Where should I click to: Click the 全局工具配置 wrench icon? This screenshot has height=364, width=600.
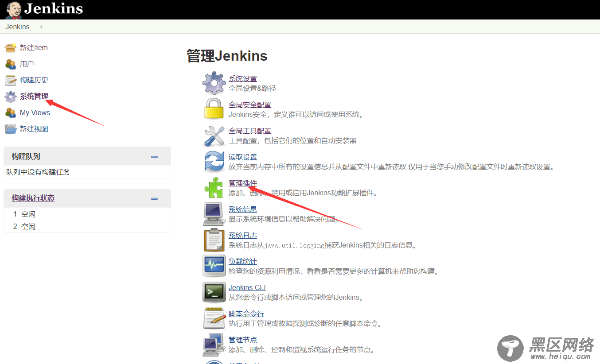214,136
